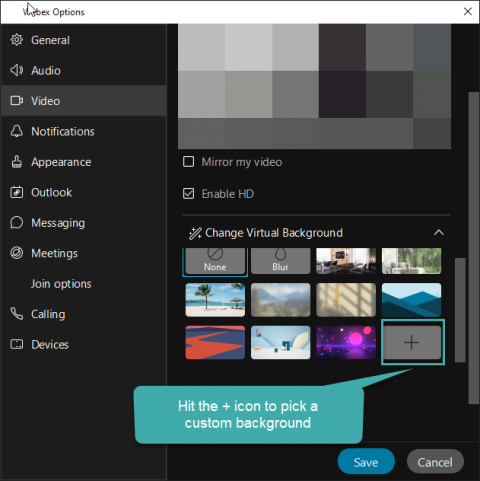Switch to Audio settings

pyautogui.click(x=84, y=70)
